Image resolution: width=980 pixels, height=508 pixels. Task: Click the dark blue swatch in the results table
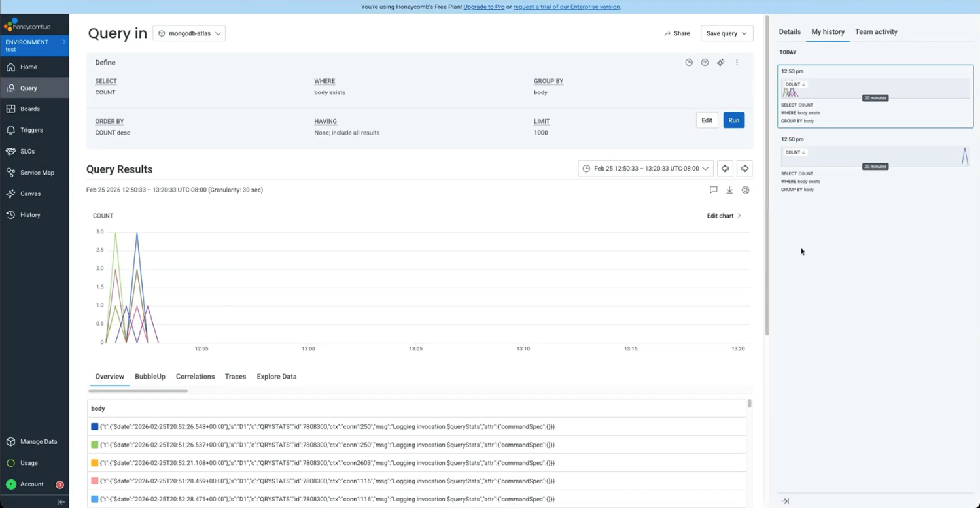coord(95,427)
